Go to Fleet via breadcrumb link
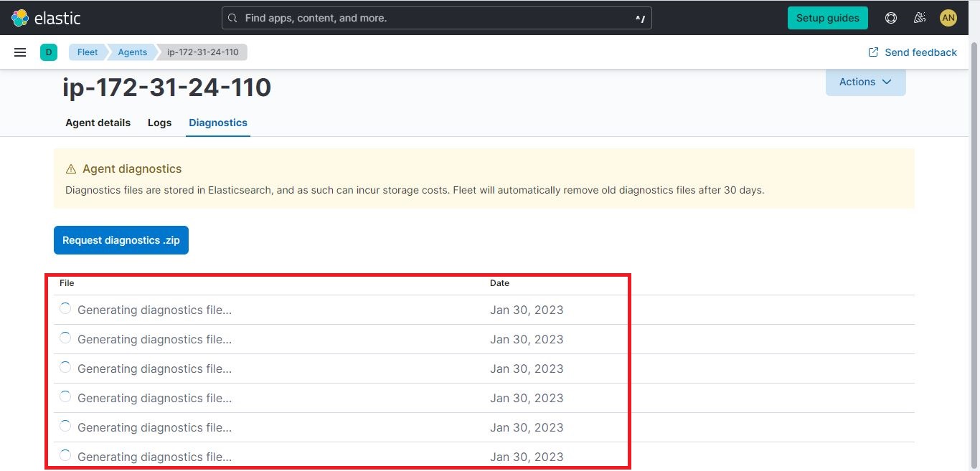This screenshot has height=471, width=980. pos(87,52)
